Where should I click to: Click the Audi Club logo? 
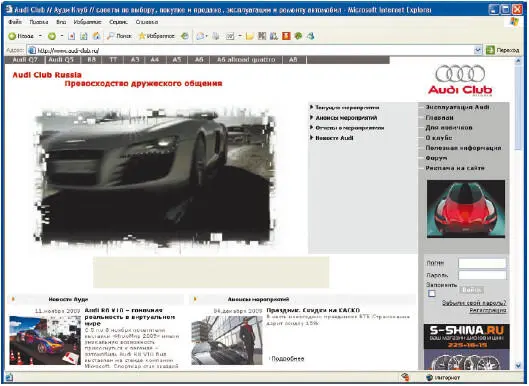click(460, 81)
